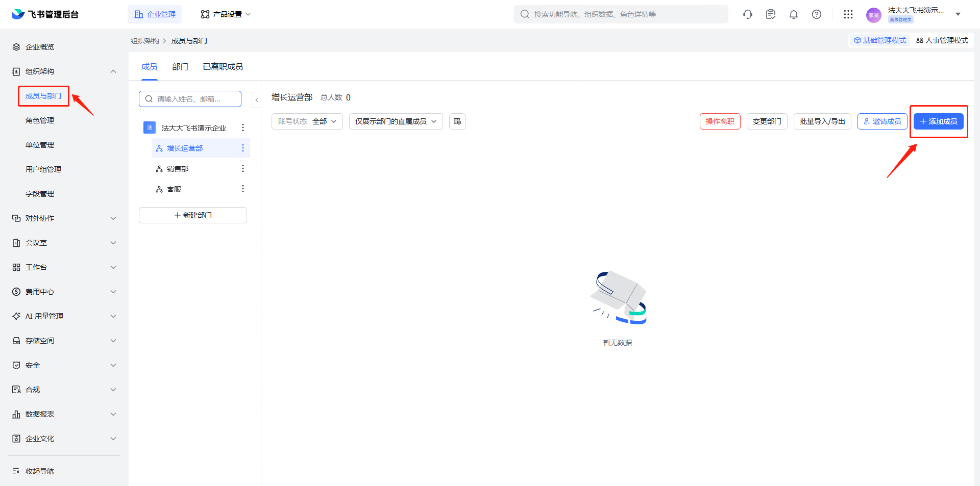
Task: Open the 账号状态 filter dropdown
Action: click(307, 121)
